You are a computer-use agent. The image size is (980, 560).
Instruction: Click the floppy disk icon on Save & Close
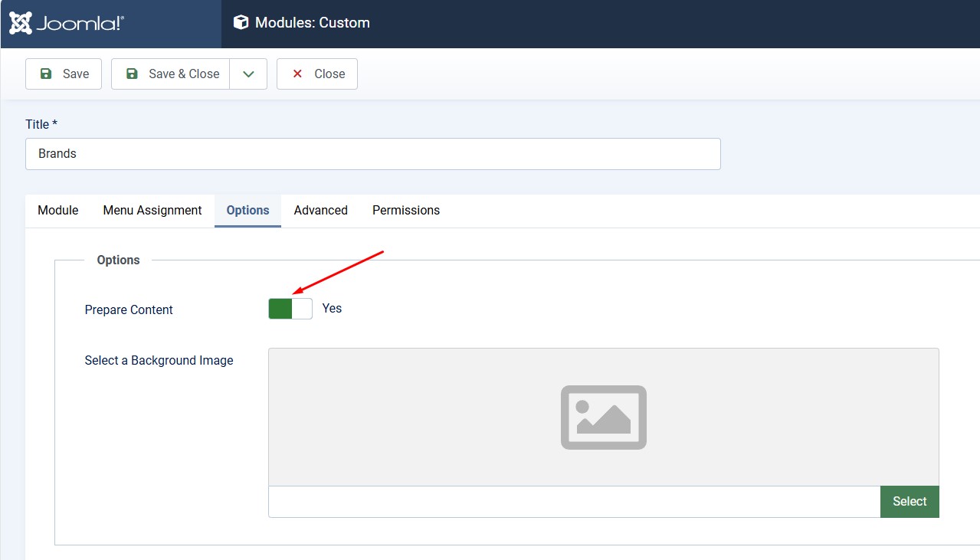click(x=132, y=74)
